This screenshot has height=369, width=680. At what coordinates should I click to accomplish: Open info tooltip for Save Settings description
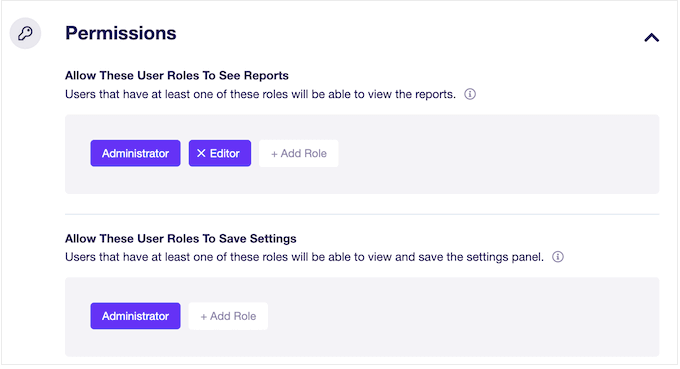pyautogui.click(x=558, y=257)
